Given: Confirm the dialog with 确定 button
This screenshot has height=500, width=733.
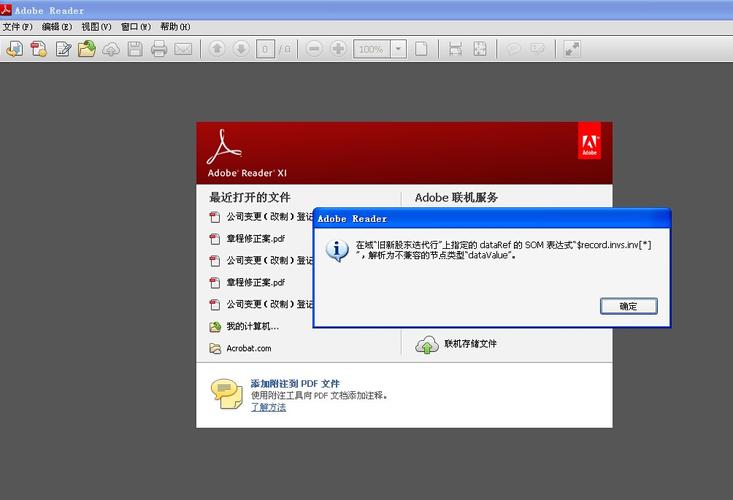Looking at the screenshot, I should (x=629, y=306).
